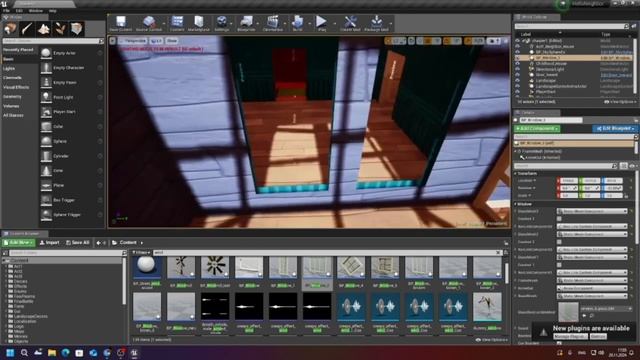Click the Perspective viewport button

click(x=132, y=41)
